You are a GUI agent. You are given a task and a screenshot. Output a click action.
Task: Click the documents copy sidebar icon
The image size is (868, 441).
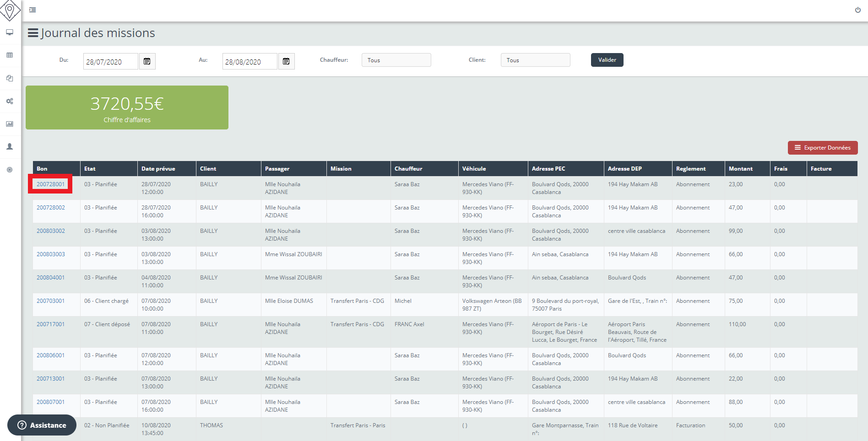[10, 78]
